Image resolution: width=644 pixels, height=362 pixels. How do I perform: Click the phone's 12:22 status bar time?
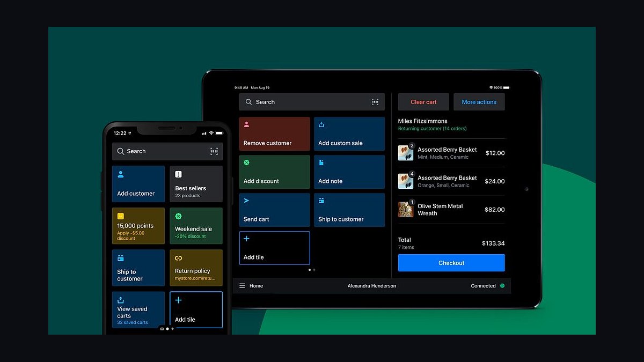pos(120,133)
